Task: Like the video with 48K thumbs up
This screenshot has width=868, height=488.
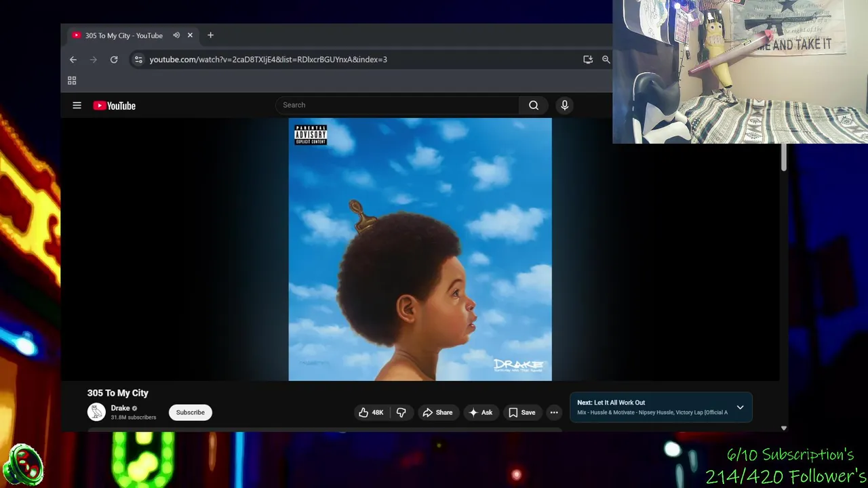Action: point(371,412)
